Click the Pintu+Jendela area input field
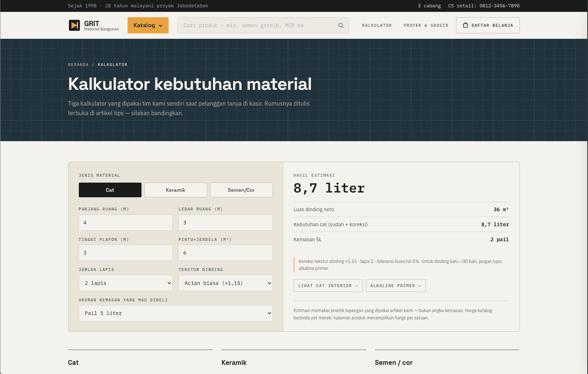 point(225,253)
